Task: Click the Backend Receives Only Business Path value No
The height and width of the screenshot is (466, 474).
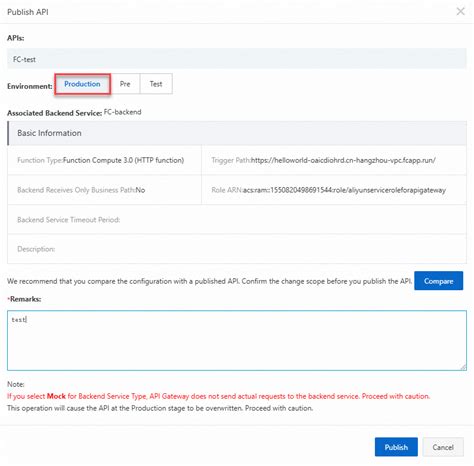Action: tap(140, 190)
